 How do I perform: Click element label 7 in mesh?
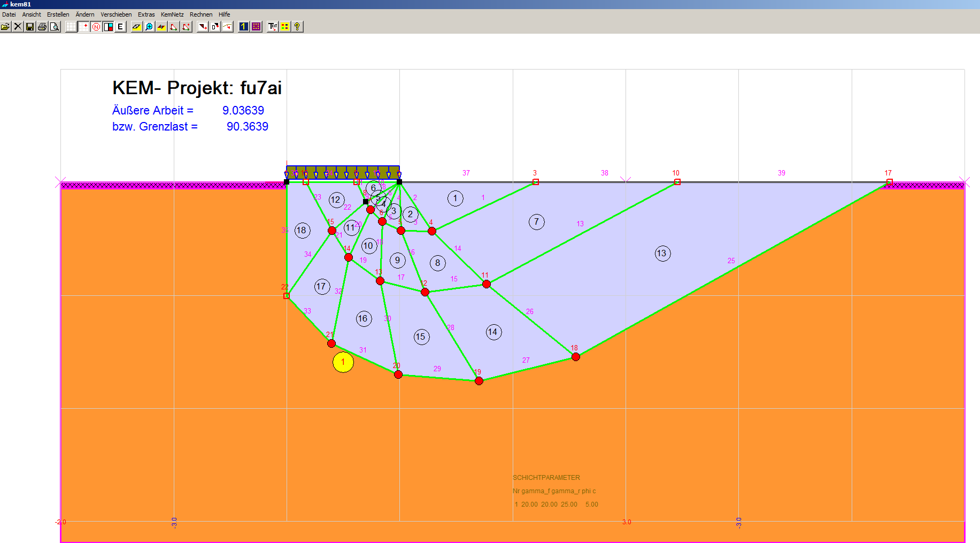coord(537,222)
